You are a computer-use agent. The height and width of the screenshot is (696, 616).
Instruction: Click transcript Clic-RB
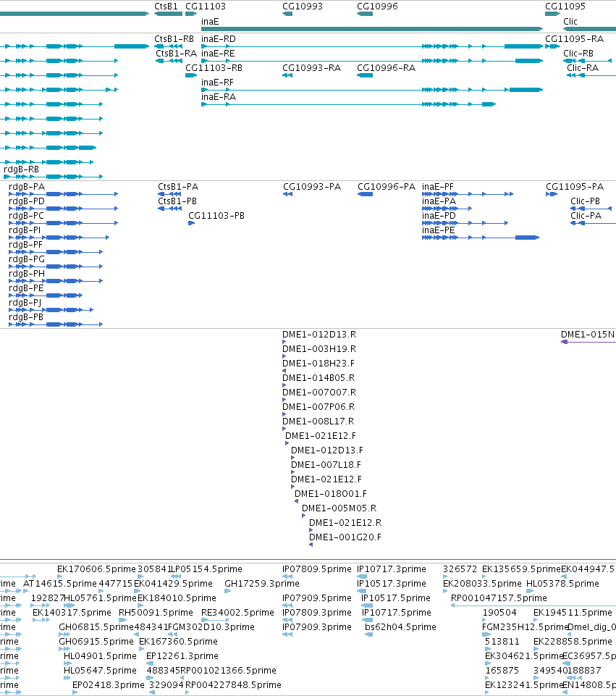pyautogui.click(x=578, y=54)
